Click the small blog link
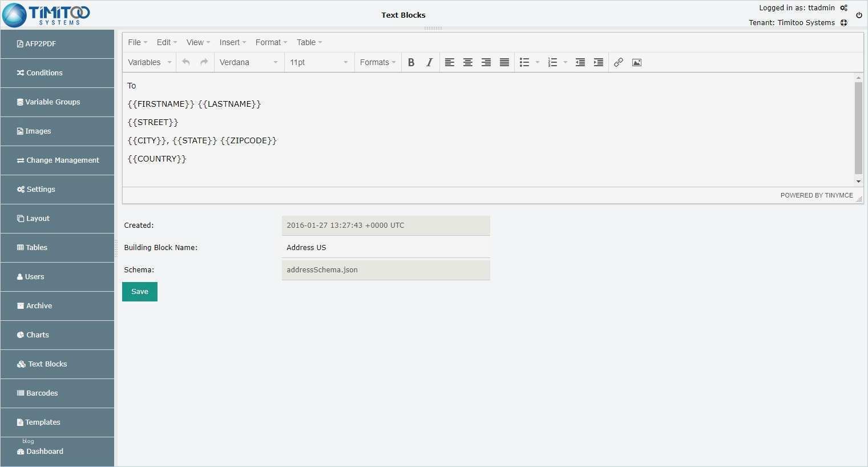The width and height of the screenshot is (868, 467). [x=28, y=441]
